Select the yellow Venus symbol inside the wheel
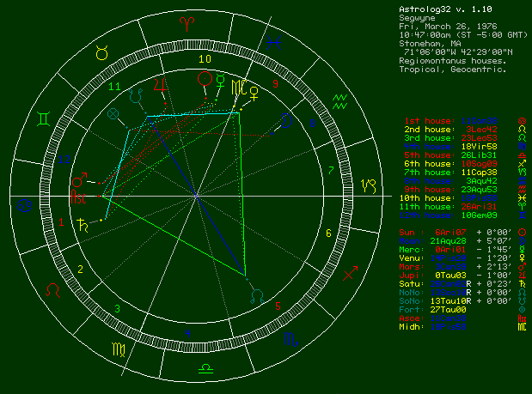This screenshot has width=532, height=394. pyautogui.click(x=254, y=94)
